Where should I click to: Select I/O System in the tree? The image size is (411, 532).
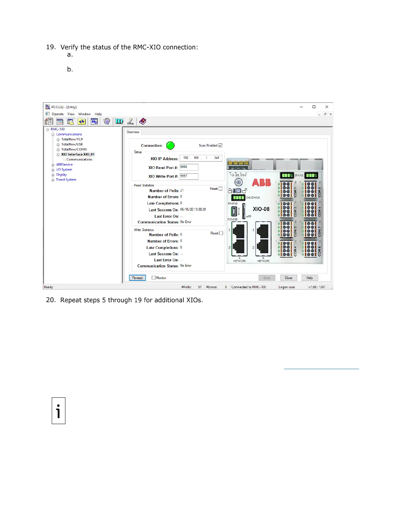[x=64, y=170]
